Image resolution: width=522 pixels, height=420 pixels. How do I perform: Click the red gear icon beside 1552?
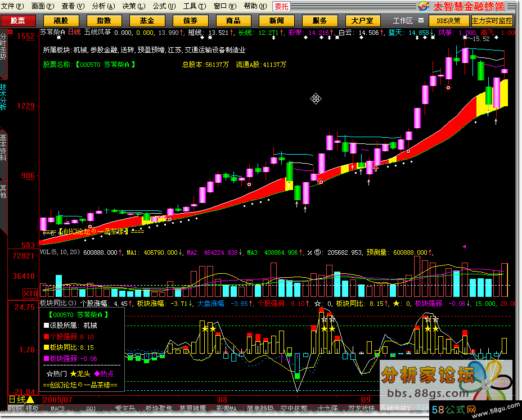(10, 32)
